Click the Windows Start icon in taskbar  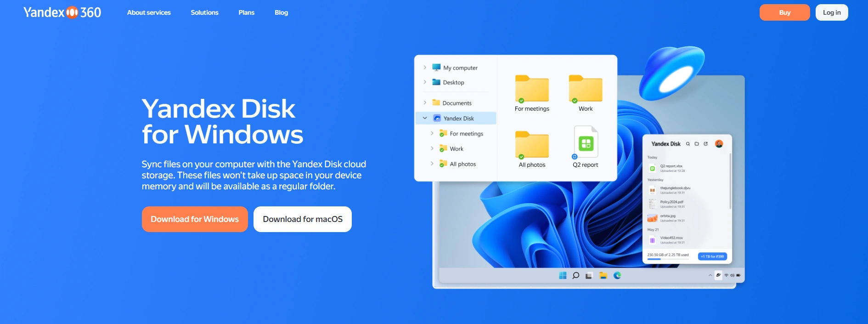[x=563, y=275]
